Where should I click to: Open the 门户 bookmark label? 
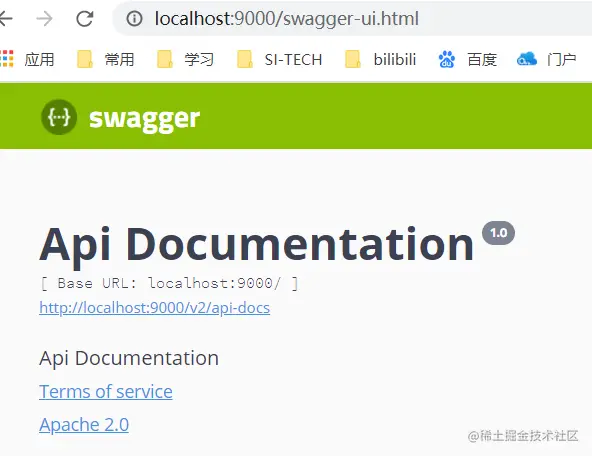[561, 60]
